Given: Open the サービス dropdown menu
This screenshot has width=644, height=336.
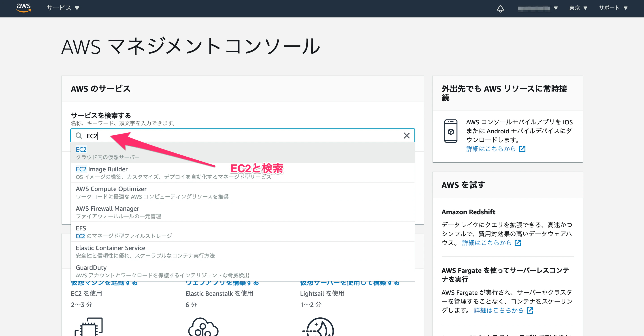Looking at the screenshot, I should 63,8.
